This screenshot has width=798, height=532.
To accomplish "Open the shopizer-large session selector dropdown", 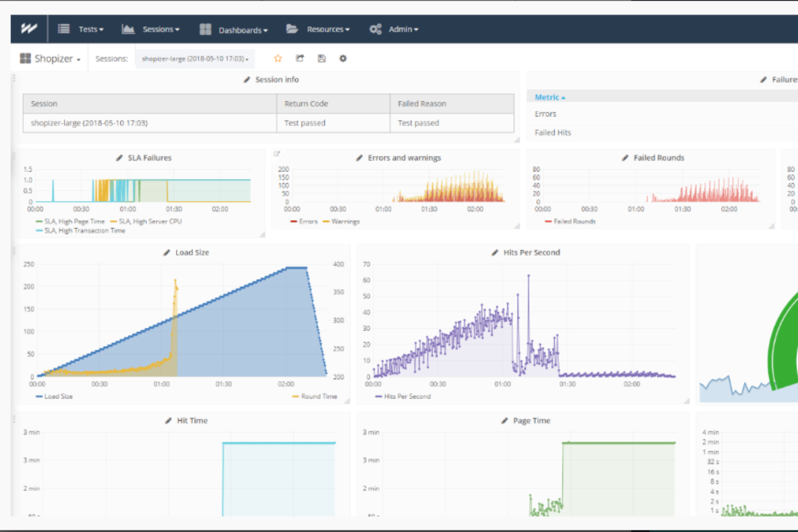I will pos(195,59).
